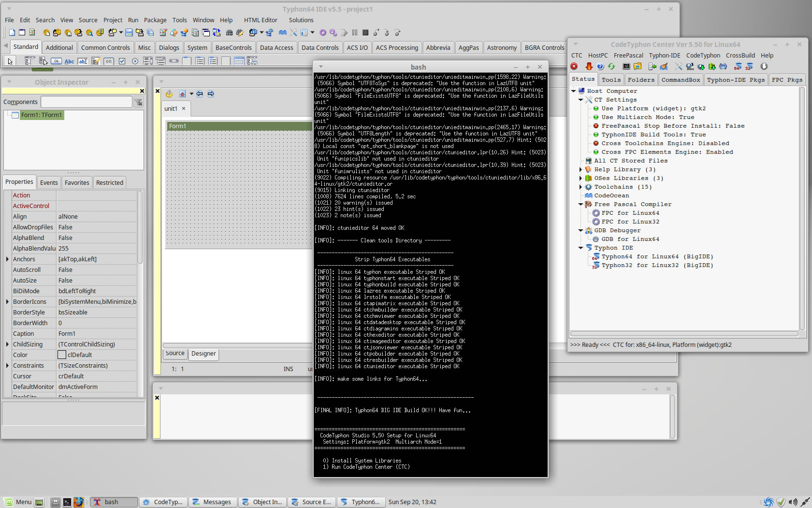
Task: Select the TEdit component palette icon
Action: (x=83, y=61)
